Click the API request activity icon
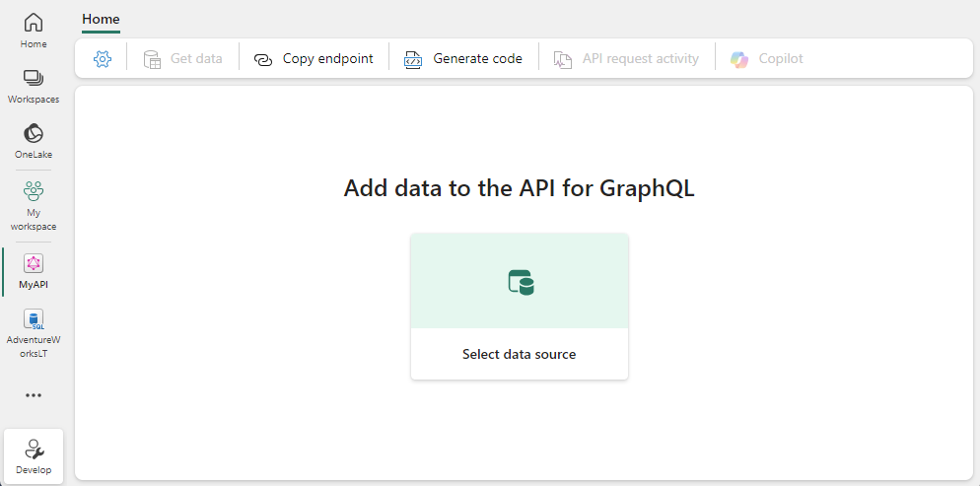This screenshot has height=486, width=980. (x=563, y=59)
